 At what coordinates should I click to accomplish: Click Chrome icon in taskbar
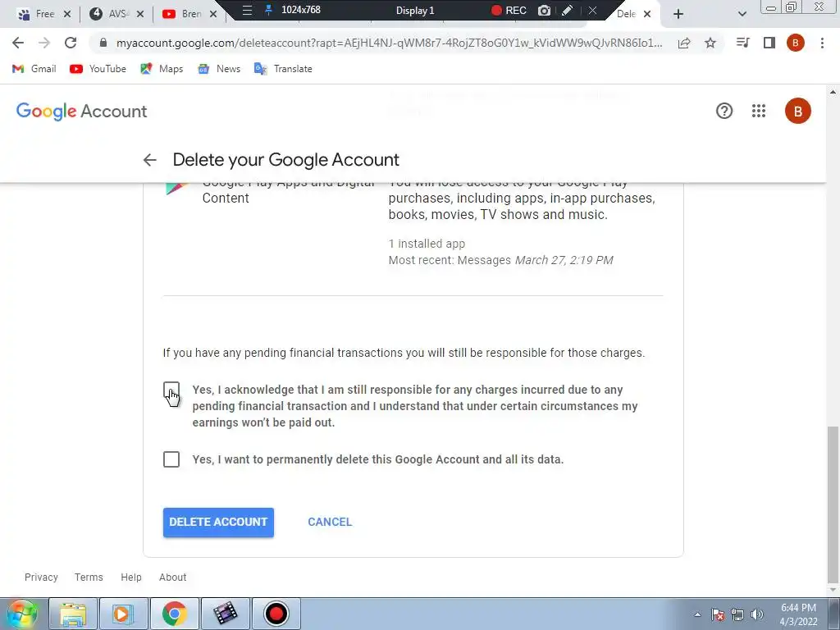coord(174,614)
